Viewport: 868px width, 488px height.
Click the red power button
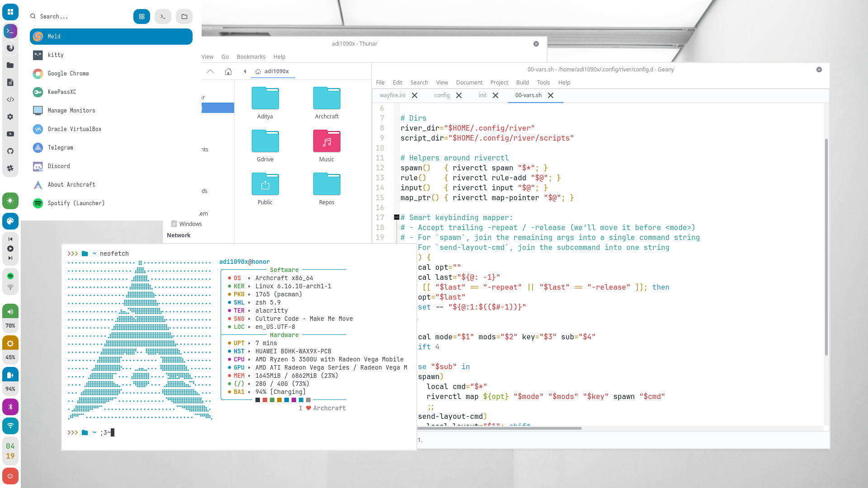pyautogui.click(x=10, y=476)
